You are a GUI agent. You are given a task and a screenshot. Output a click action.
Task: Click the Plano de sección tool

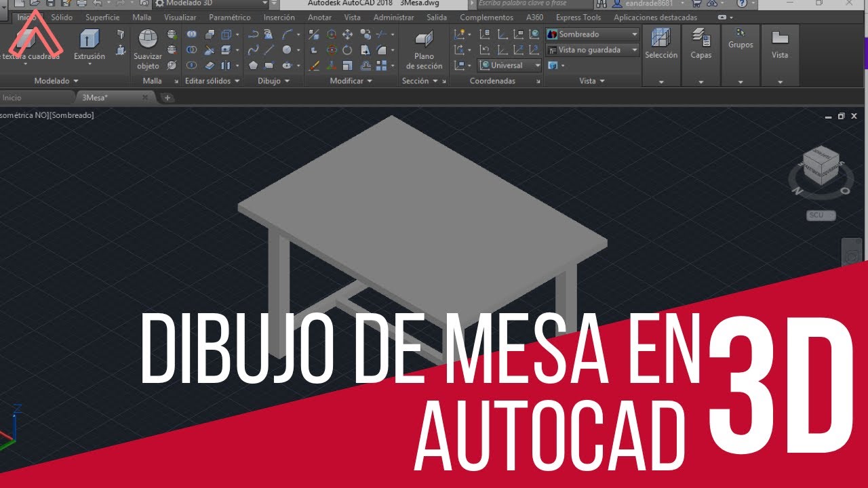click(x=424, y=49)
